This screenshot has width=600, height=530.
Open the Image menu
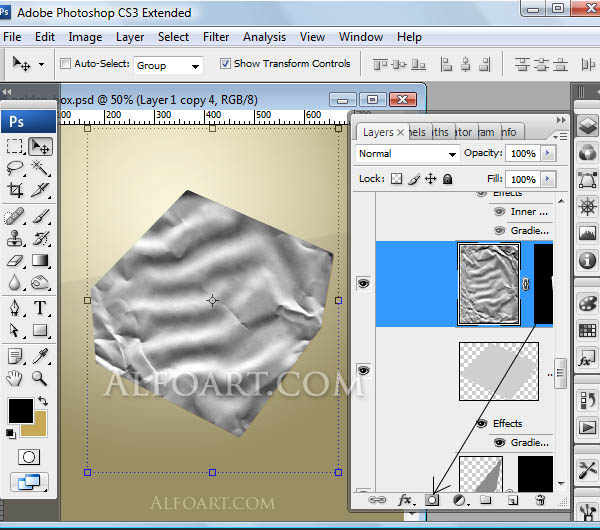[85, 37]
